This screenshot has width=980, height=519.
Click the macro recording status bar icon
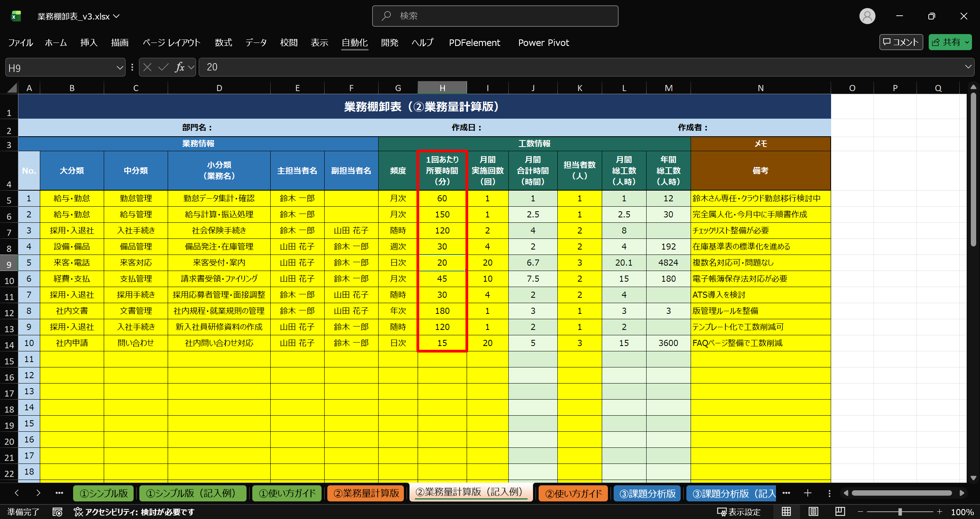point(57,512)
